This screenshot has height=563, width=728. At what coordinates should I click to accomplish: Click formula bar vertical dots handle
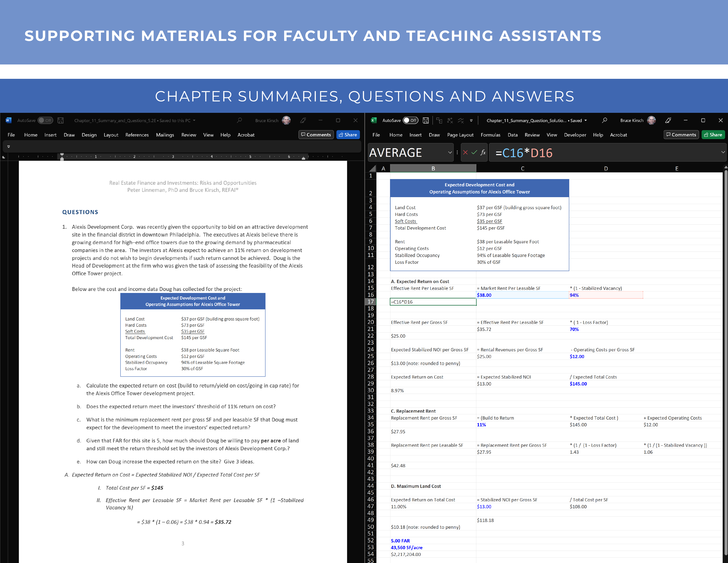click(x=457, y=152)
